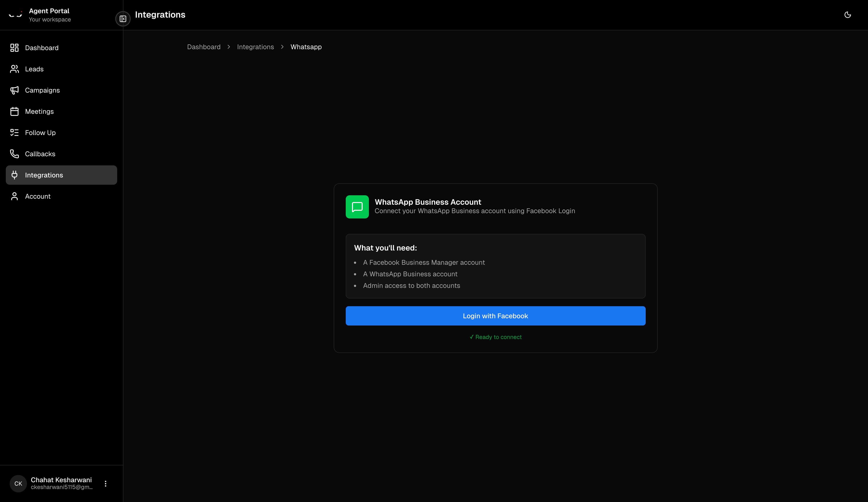Toggle dark mode with moon icon
The image size is (868, 502).
click(847, 15)
